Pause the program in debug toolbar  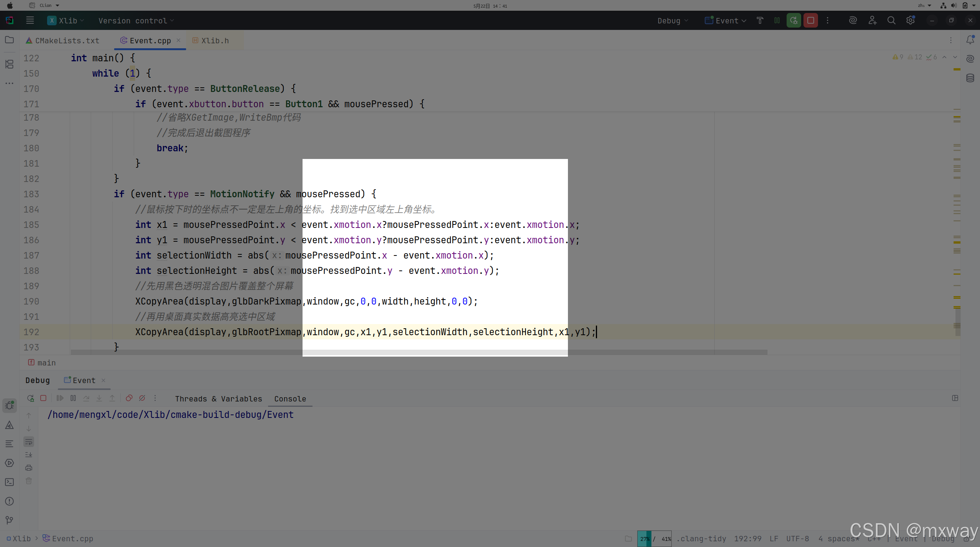coord(73,398)
